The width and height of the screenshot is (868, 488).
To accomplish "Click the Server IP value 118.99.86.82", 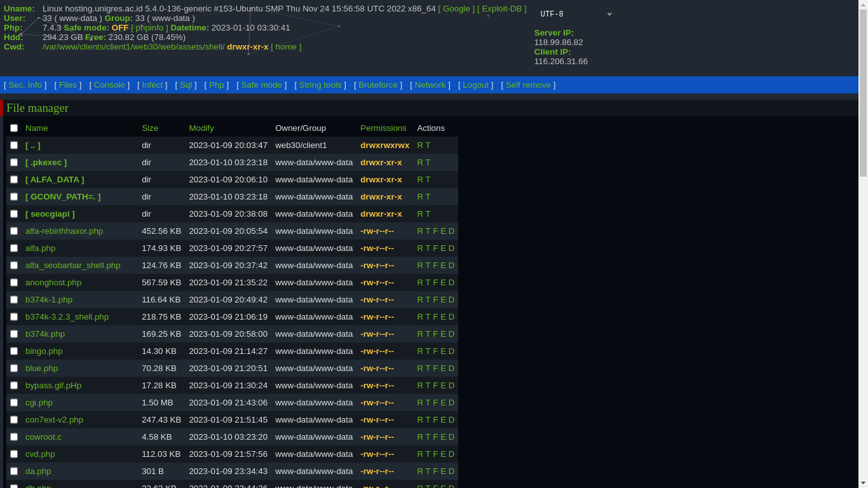I will pyautogui.click(x=559, y=43).
